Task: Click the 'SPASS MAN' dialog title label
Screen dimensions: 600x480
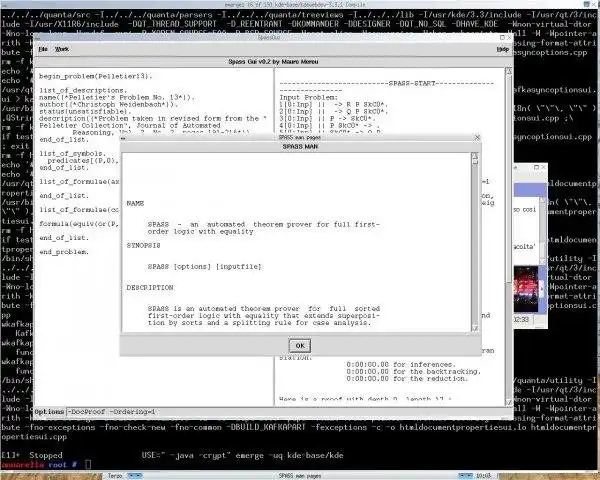Action: [300, 146]
